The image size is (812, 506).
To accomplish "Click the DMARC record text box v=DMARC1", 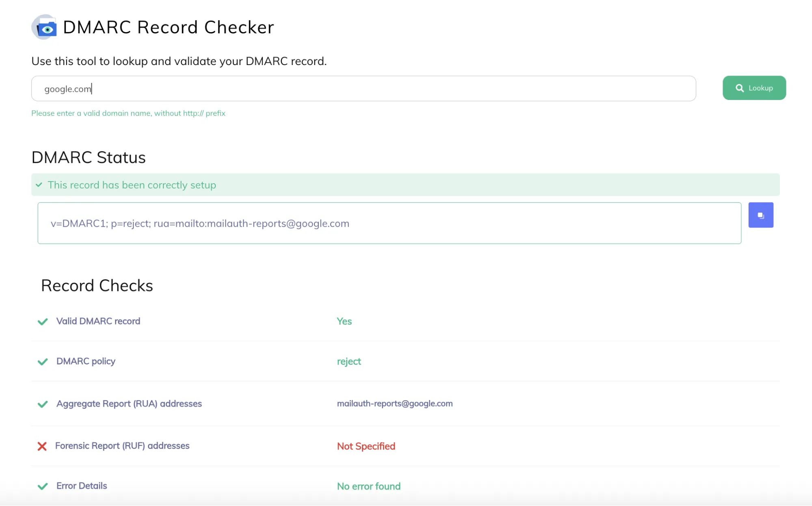I will 389,223.
